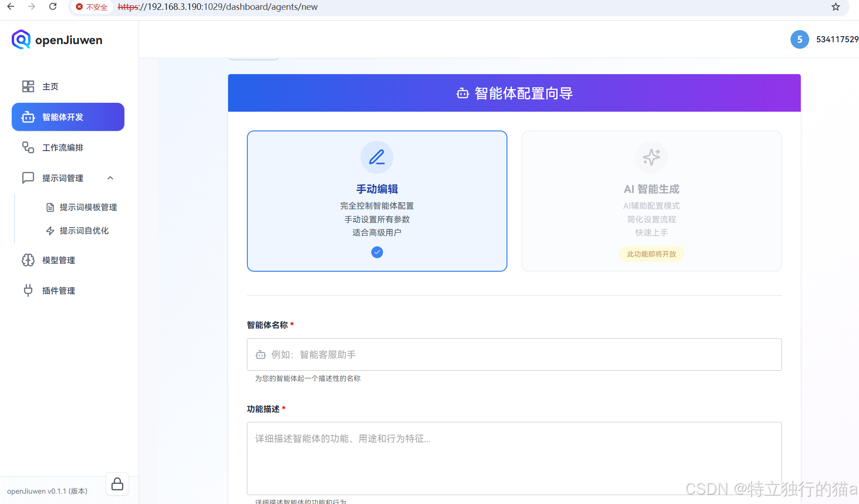859x504 pixels.
Task: Click the blue checkmark on 手动编辑 card
Action: pos(376,252)
